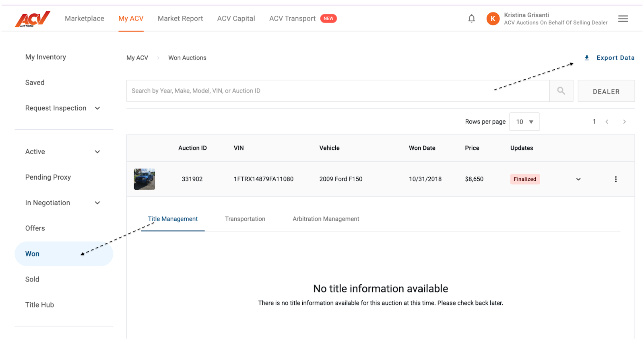Open Sold in the sidebar

[x=32, y=279]
